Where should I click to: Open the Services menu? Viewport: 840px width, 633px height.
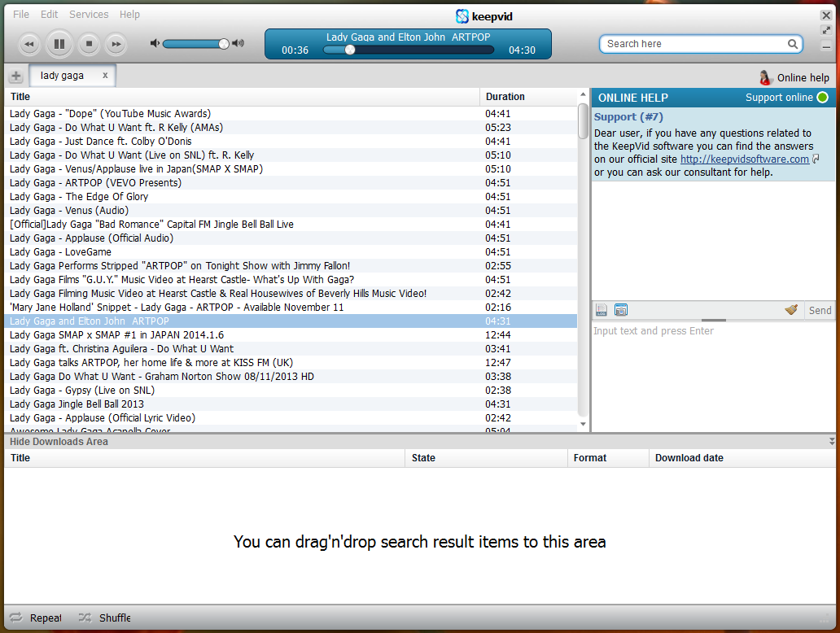pyautogui.click(x=89, y=15)
